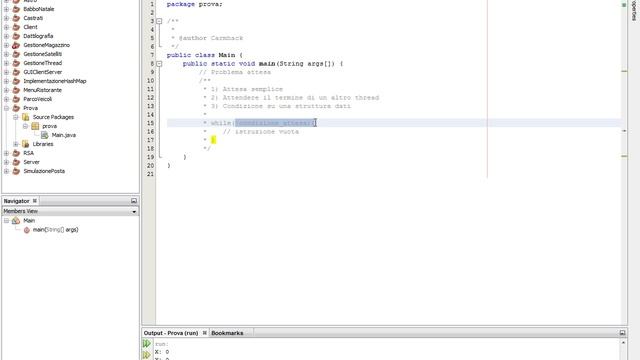Click the GestioneMagazzino project icon
The width and height of the screenshot is (640, 360).
click(x=16, y=45)
